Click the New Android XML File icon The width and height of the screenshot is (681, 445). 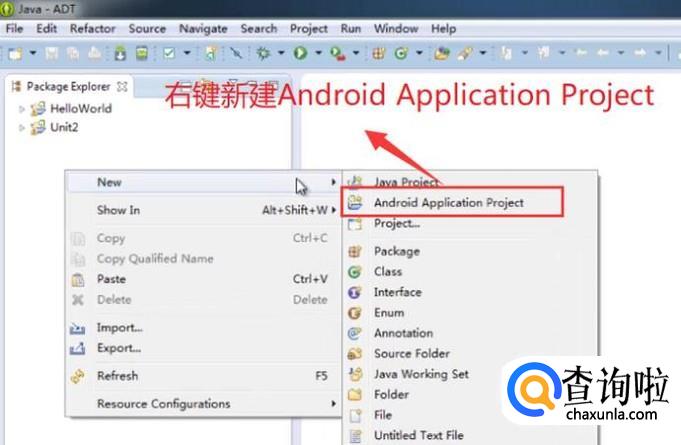tap(211, 53)
